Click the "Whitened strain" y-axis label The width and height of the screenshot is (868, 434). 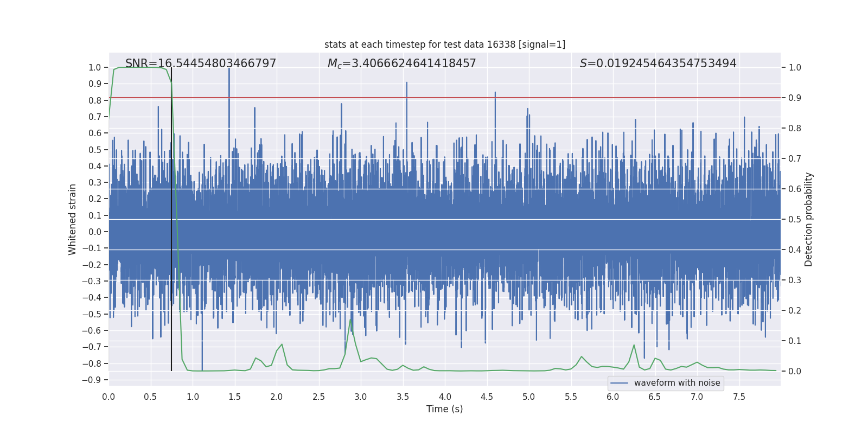[x=72, y=219]
